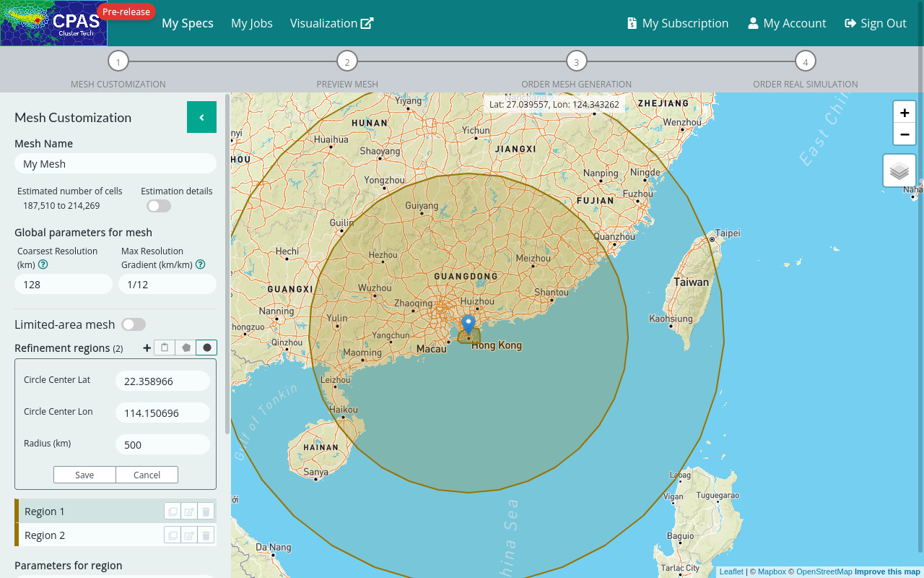Cancel the circle region editing
This screenshot has height=578, width=924.
click(147, 475)
